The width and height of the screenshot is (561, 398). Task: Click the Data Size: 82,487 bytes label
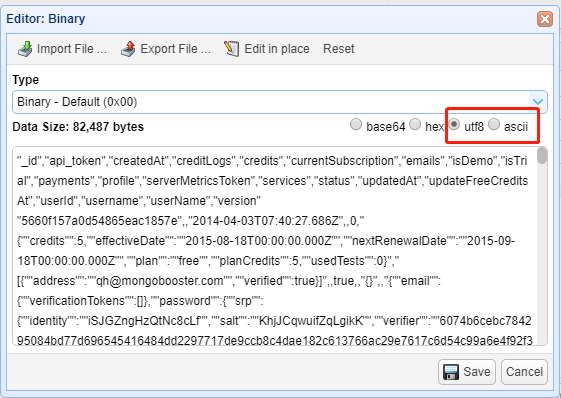(78, 127)
